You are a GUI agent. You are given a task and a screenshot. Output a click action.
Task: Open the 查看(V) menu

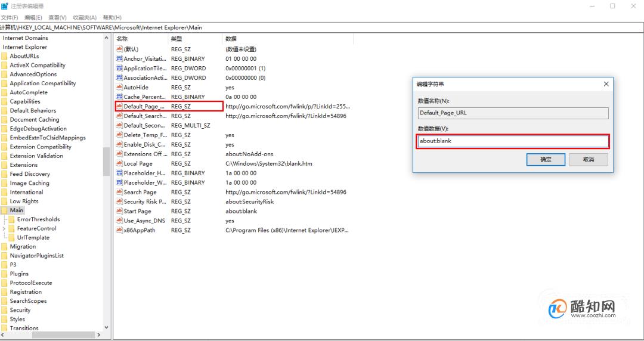coord(57,18)
